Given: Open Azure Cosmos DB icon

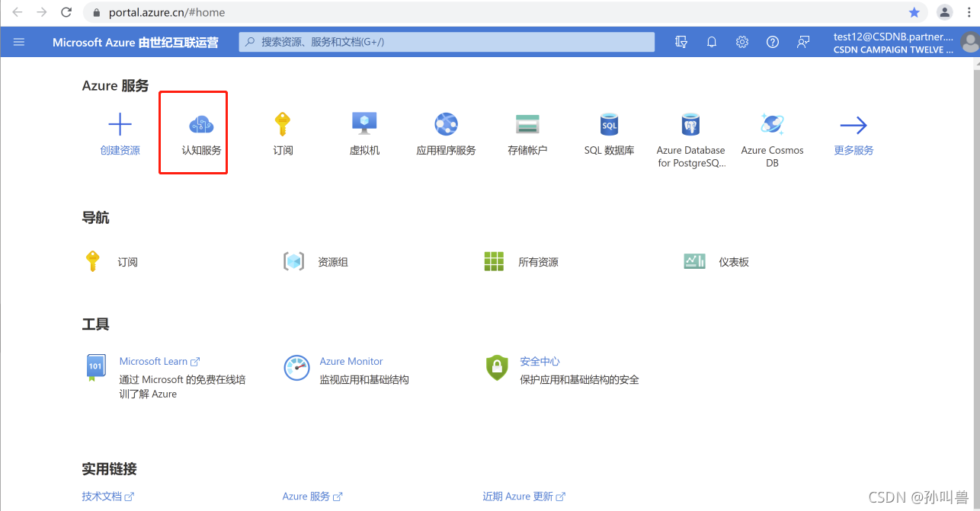Looking at the screenshot, I should (772, 124).
